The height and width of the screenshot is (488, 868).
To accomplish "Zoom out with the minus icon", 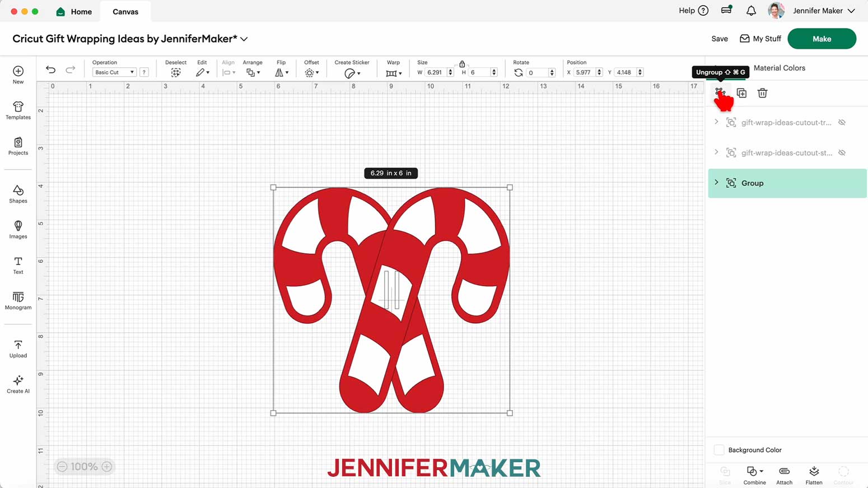I will 62,467.
